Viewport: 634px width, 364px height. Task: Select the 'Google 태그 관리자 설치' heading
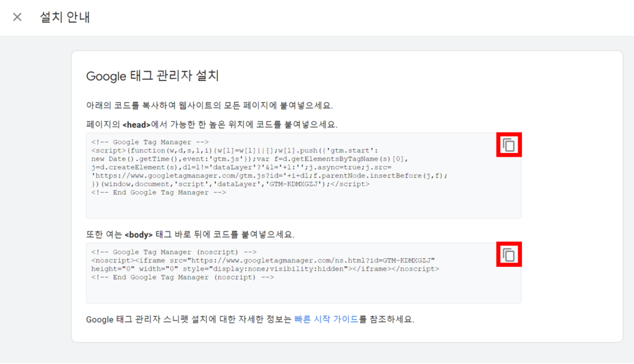click(152, 76)
